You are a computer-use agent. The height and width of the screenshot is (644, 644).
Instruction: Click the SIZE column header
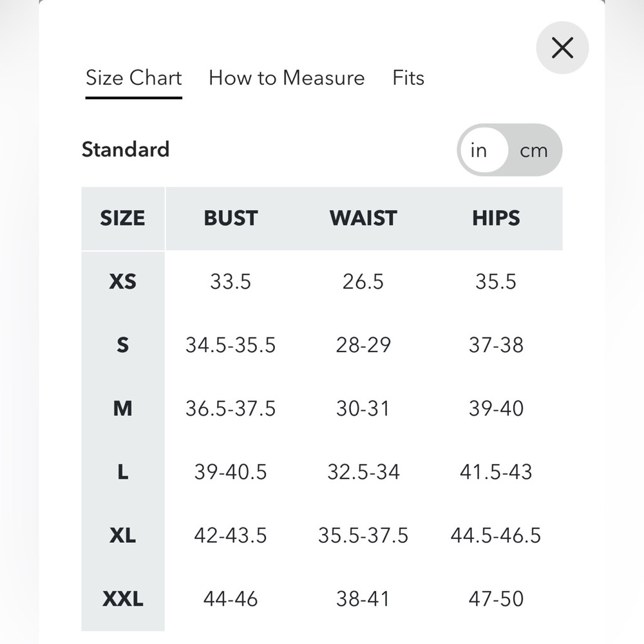pyautogui.click(x=123, y=218)
